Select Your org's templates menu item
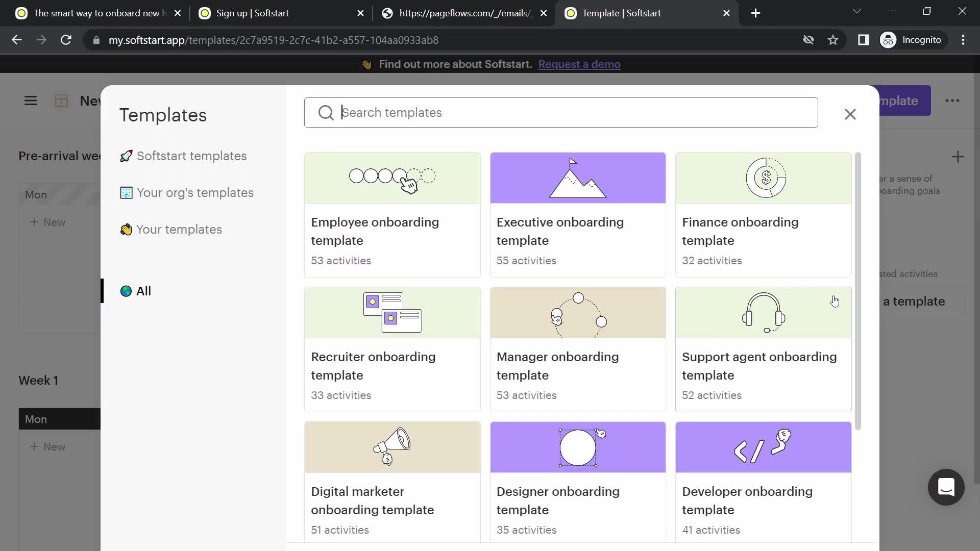 (195, 192)
